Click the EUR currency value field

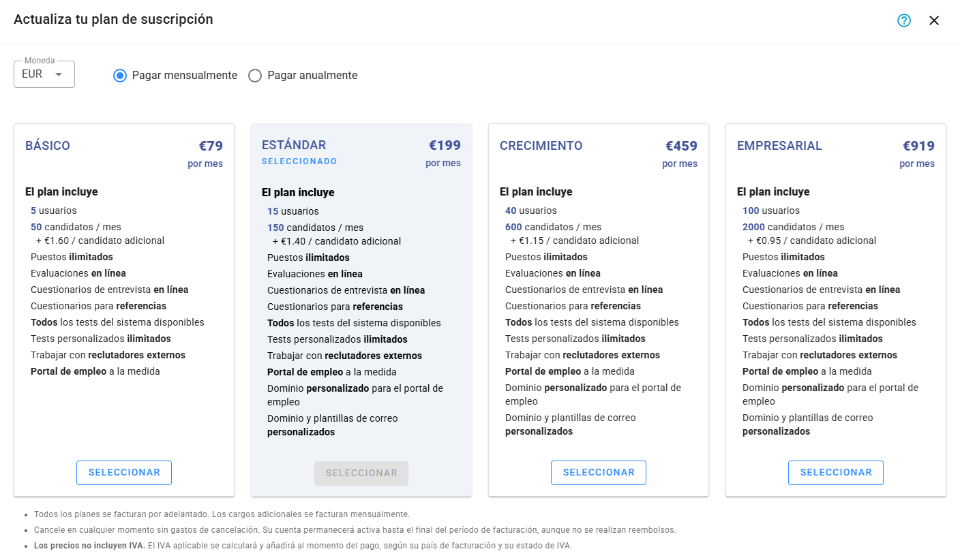pos(33,74)
